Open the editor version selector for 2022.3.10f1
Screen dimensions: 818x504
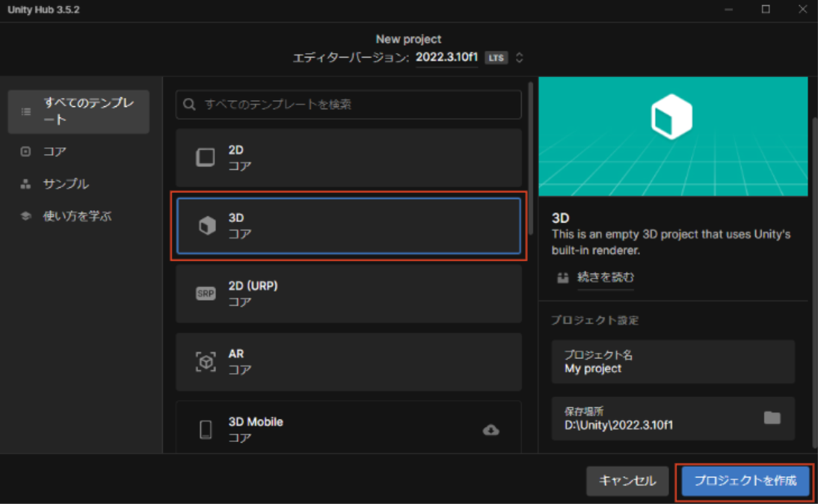(x=519, y=57)
